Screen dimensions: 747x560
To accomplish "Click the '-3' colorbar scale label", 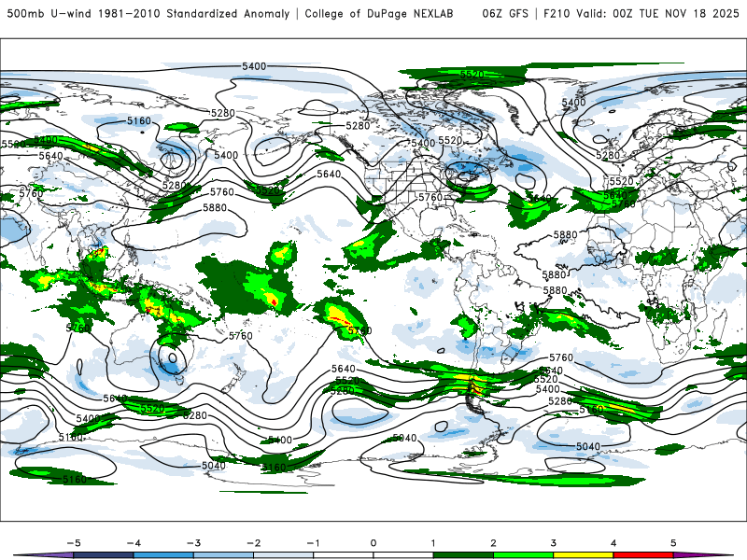I will tap(193, 543).
